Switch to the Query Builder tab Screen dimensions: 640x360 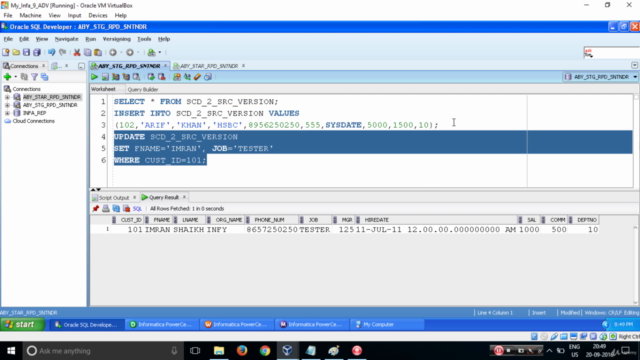pyautogui.click(x=142, y=89)
